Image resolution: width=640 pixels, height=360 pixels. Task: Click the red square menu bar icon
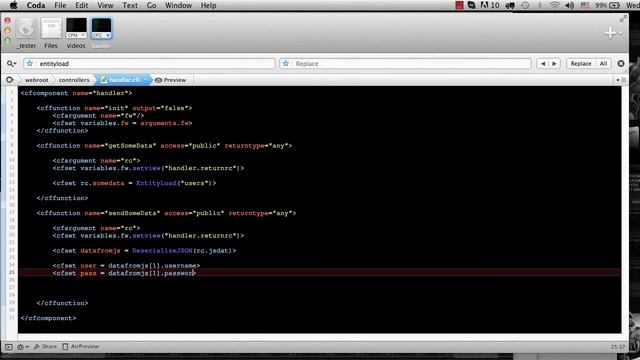click(459, 5)
